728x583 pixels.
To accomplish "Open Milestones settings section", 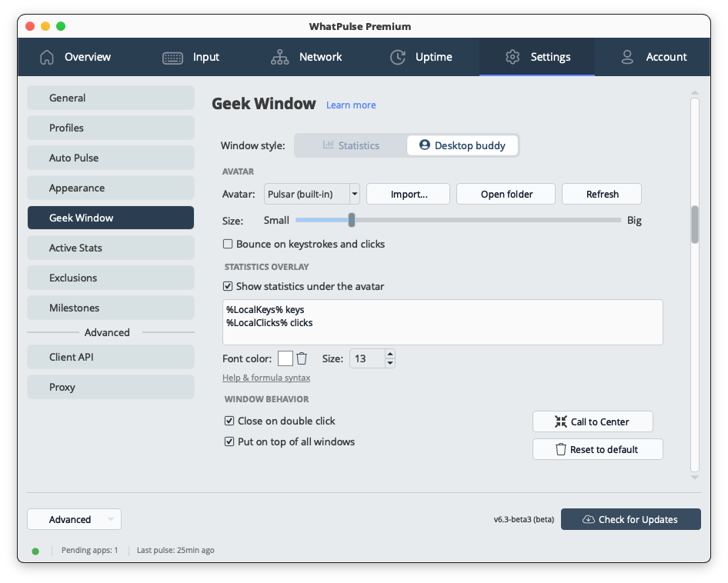I will (111, 308).
